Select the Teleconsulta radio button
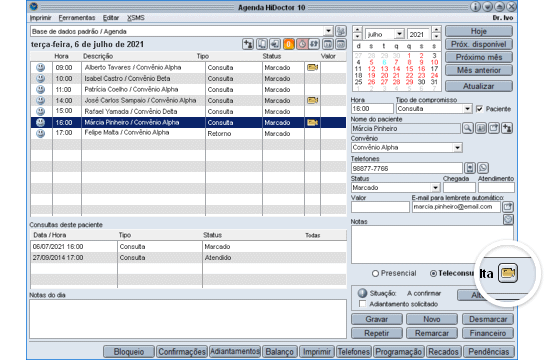Screen dimensions: 544x360 pos(433,273)
